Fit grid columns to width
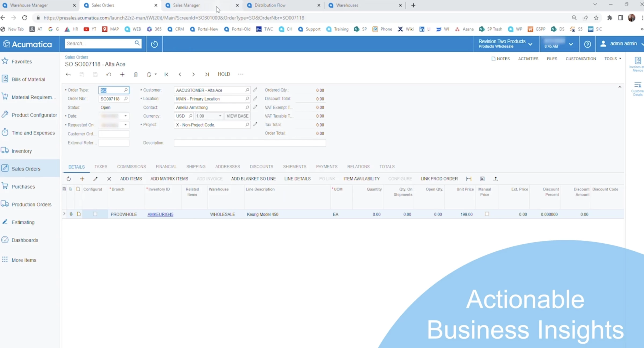The width and height of the screenshot is (644, 348). click(x=469, y=179)
